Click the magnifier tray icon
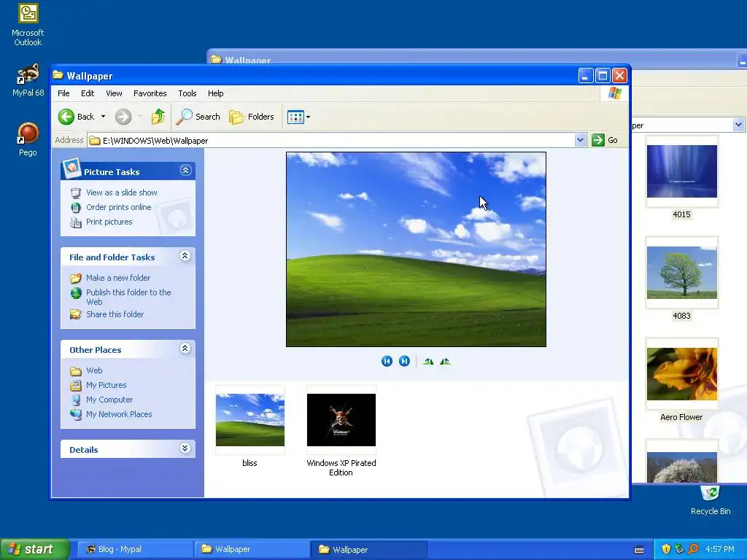The image size is (747, 560). (x=694, y=550)
